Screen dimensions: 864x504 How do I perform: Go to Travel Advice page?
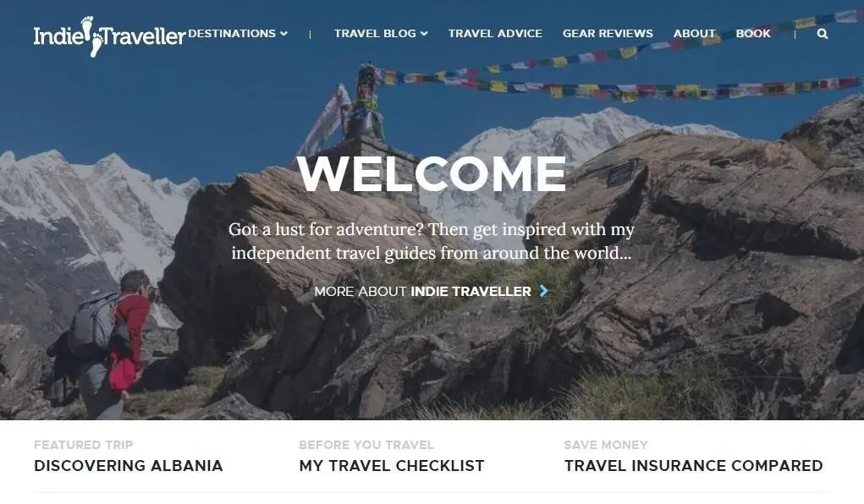(495, 34)
